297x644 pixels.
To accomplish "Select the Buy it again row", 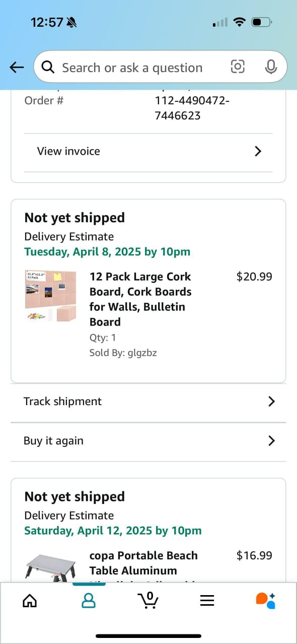I will [148, 441].
